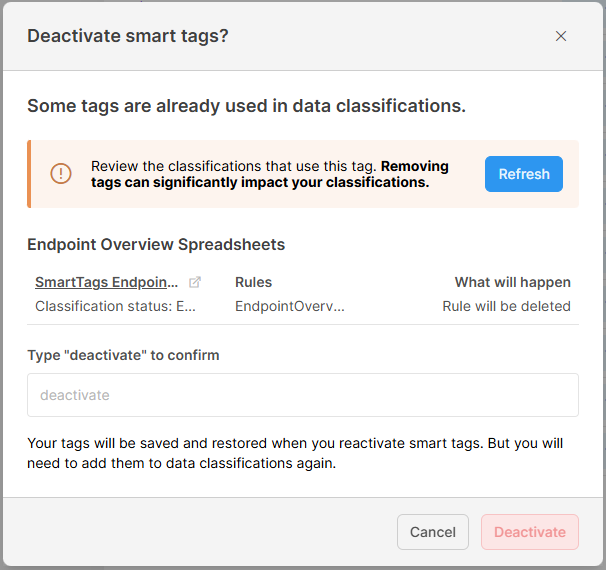Click the "Deactivate smart tags?" dialog title

[128, 36]
